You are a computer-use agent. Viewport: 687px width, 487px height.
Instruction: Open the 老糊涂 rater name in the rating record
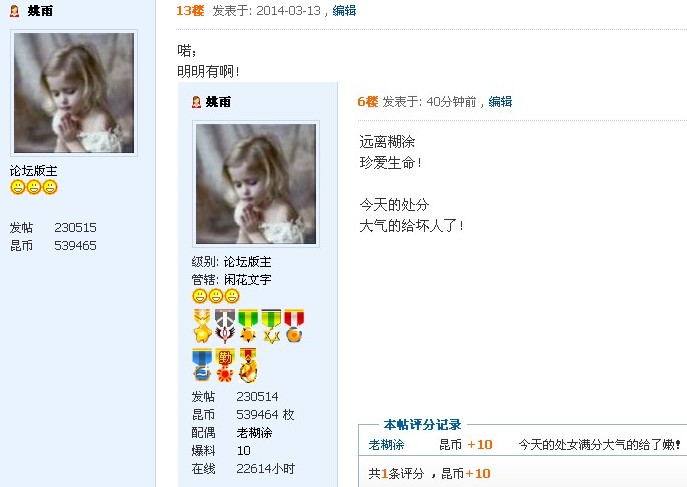(x=386, y=445)
